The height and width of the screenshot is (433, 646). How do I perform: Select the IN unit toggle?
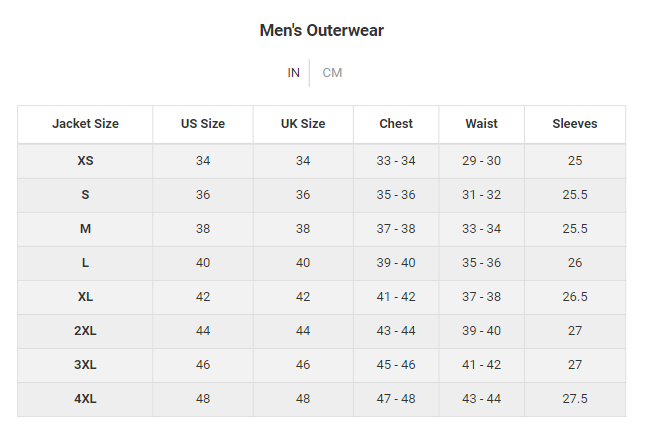[x=293, y=73]
